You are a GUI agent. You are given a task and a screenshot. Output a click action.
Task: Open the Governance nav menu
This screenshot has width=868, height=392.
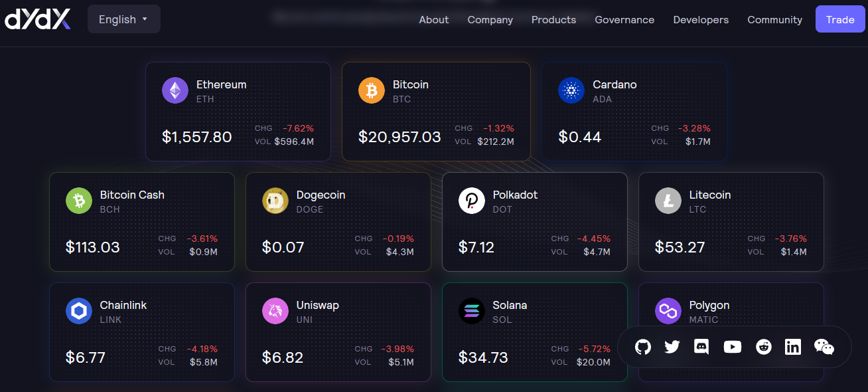(624, 20)
